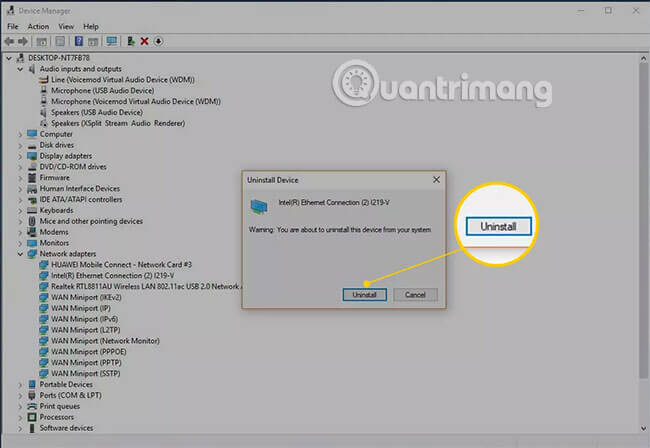Click the WAN Miniport (IPv6) icon
This screenshot has height=448, width=650.
[x=44, y=319]
